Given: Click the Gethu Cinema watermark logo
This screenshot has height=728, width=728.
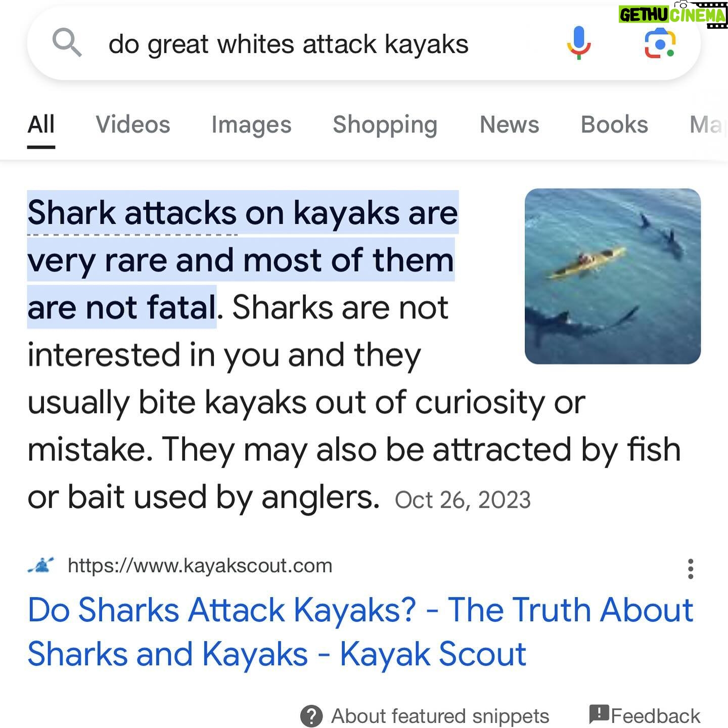Looking at the screenshot, I should point(672,14).
